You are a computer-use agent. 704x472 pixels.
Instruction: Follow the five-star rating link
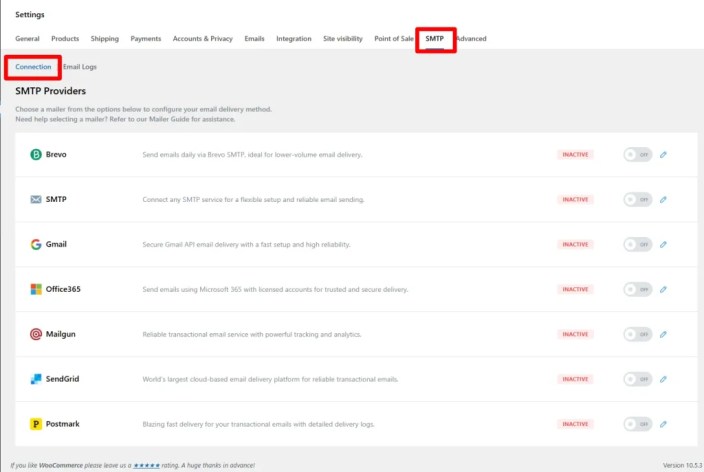[146, 465]
